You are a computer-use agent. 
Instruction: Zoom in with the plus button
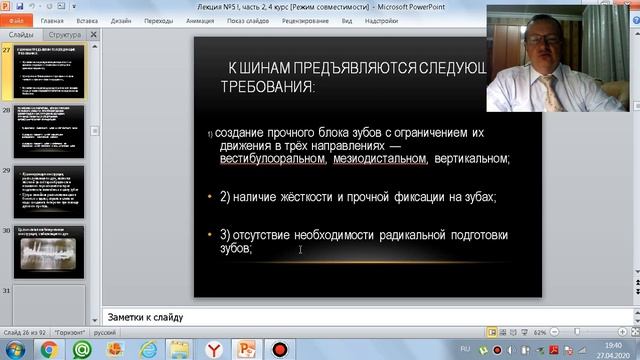[622, 332]
